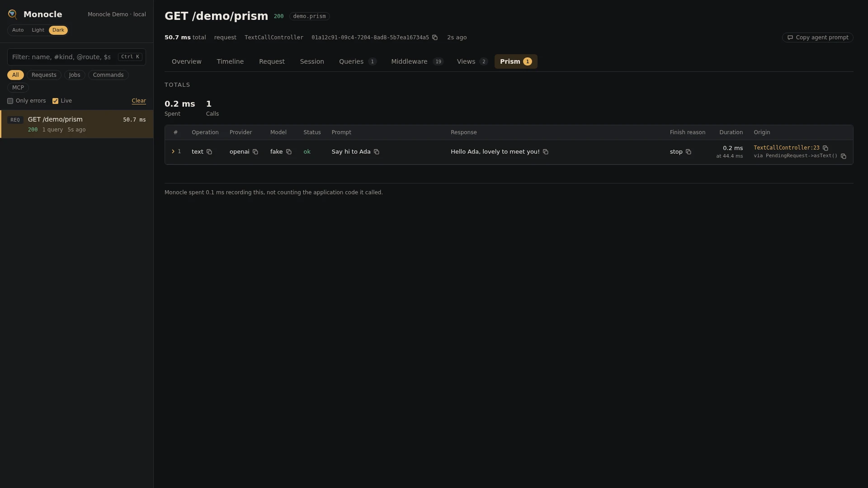Copy the model value fake

click(289, 152)
